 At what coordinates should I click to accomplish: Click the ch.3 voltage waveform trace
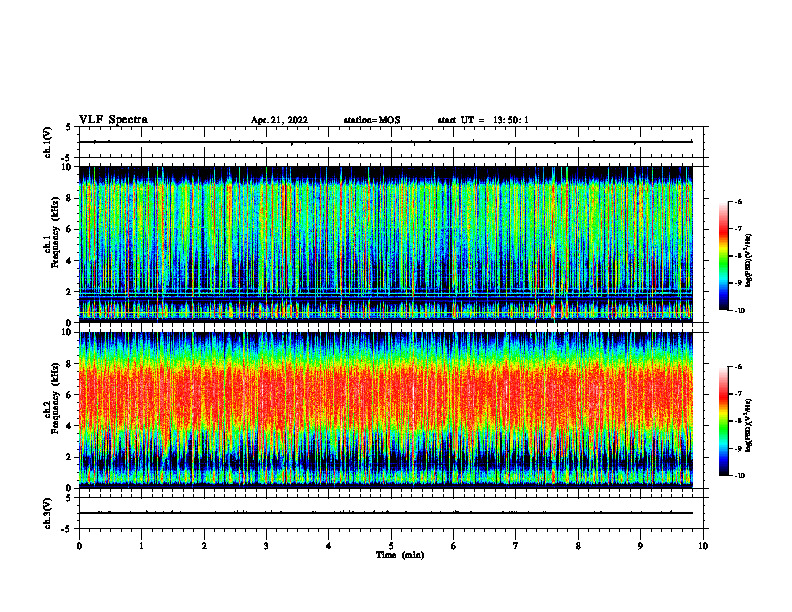[x=385, y=513]
